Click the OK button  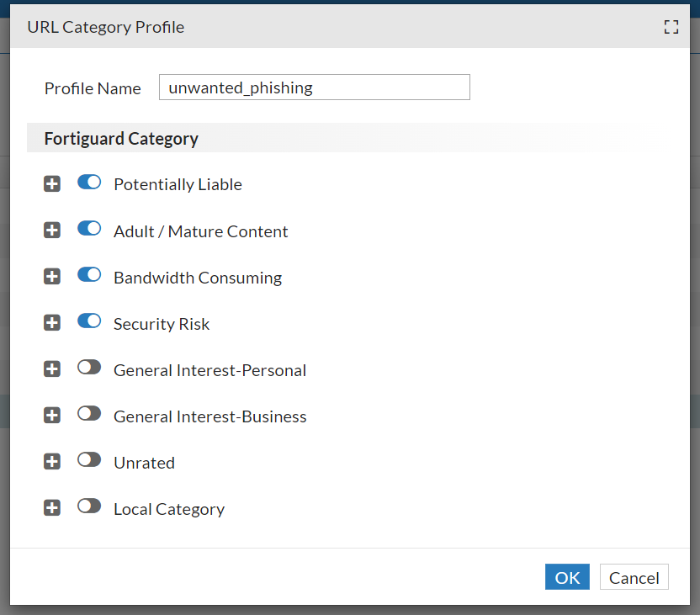coord(567,577)
